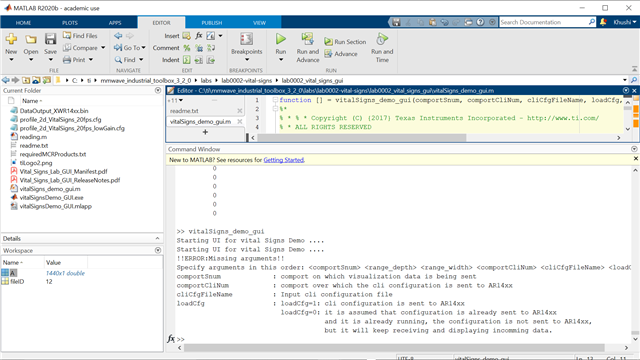Switch to the HOME ribbon tab

tap(23, 23)
